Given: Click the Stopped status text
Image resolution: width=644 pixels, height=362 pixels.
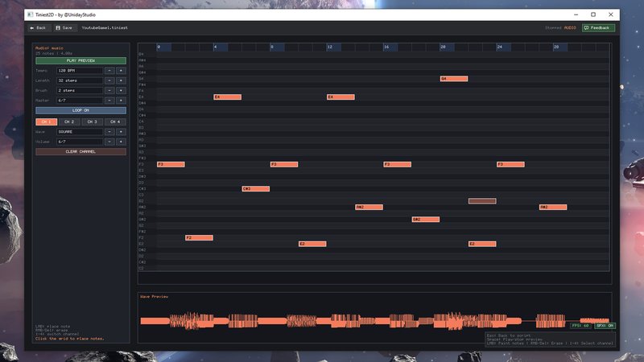Looking at the screenshot, I should (553, 28).
